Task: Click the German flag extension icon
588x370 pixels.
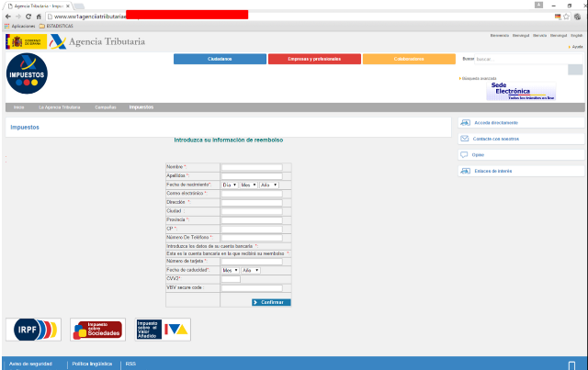Action: coord(558,17)
